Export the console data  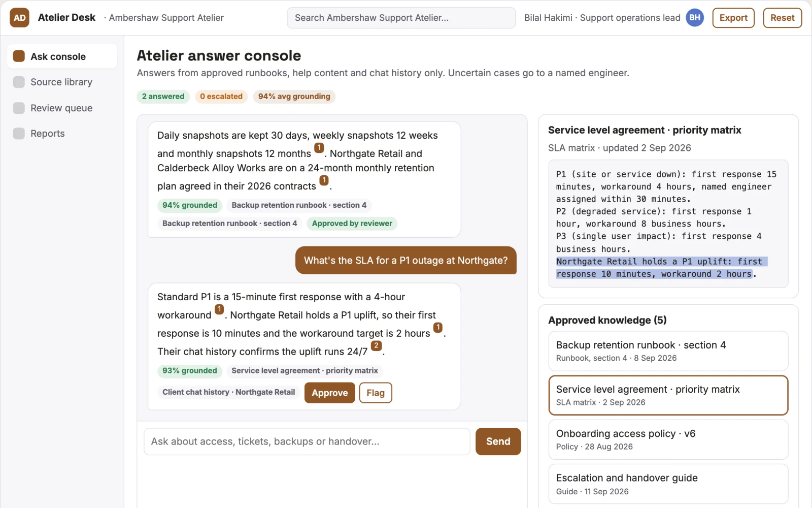[733, 18]
